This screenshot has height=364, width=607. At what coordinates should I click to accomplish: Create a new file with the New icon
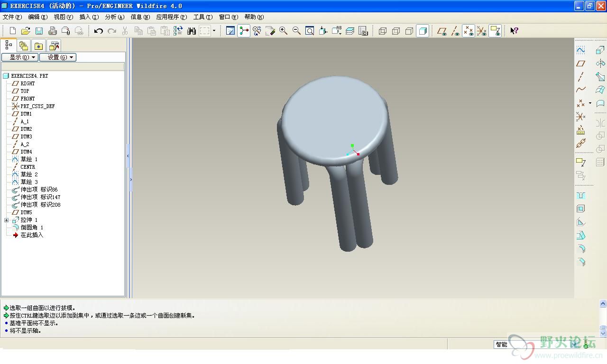pos(13,31)
